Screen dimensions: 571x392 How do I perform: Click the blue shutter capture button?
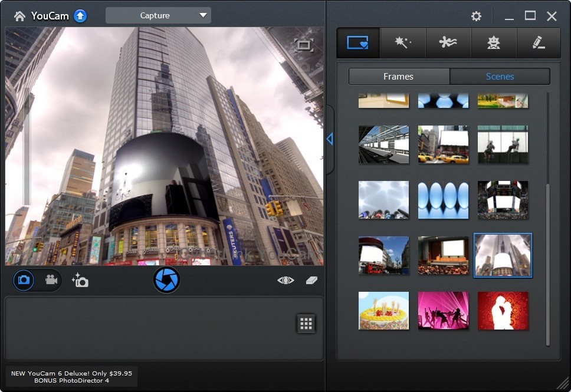tap(166, 279)
